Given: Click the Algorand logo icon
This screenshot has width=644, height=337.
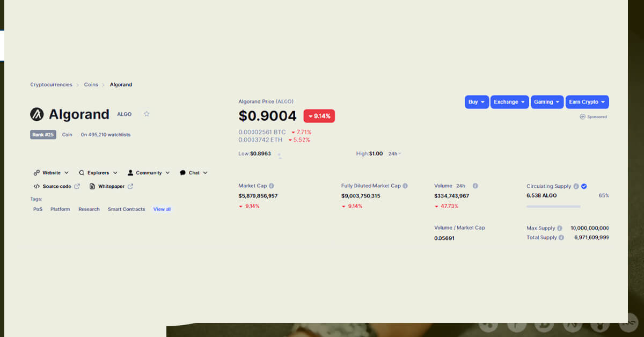Looking at the screenshot, I should click(37, 114).
